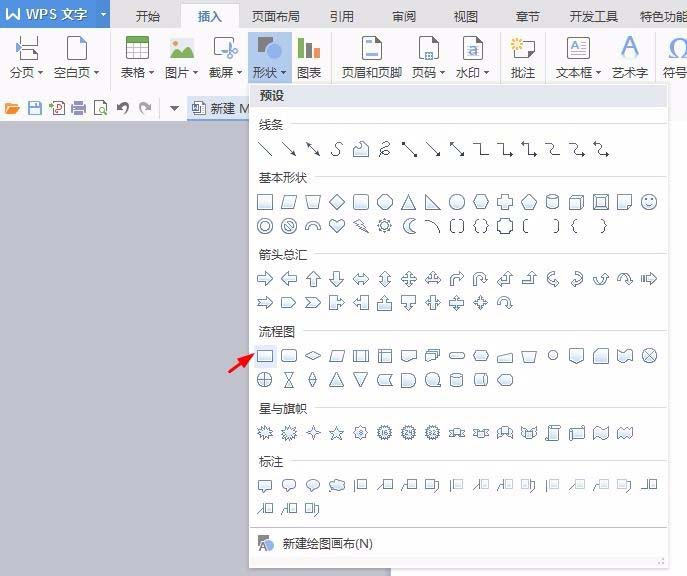This screenshot has height=576, width=687.
Task: Open the Text Box (文本框) dropdown
Action: [x=578, y=58]
